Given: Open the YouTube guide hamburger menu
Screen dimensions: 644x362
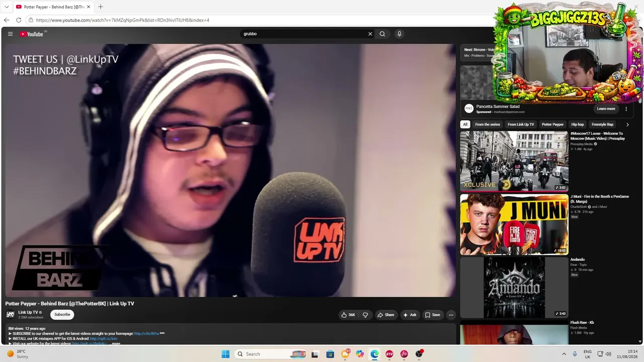Looking at the screenshot, I should (x=10, y=34).
